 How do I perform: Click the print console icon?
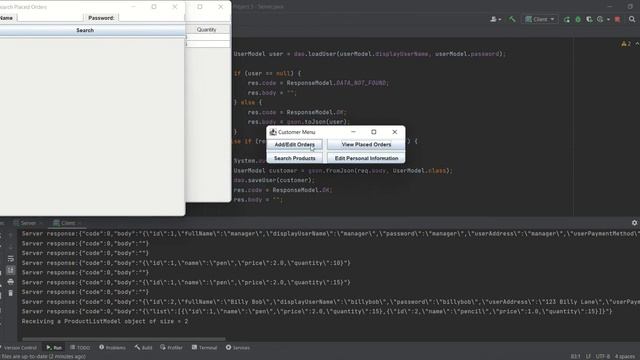coord(11,282)
